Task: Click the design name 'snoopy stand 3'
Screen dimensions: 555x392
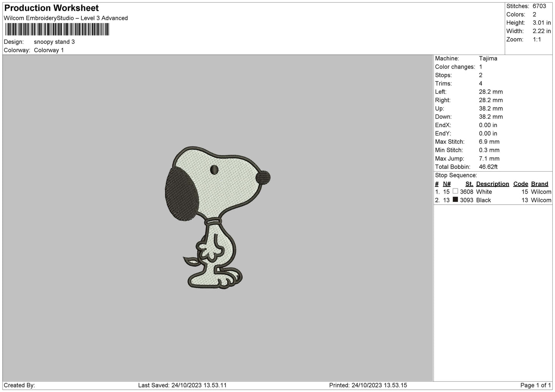Action: click(55, 42)
